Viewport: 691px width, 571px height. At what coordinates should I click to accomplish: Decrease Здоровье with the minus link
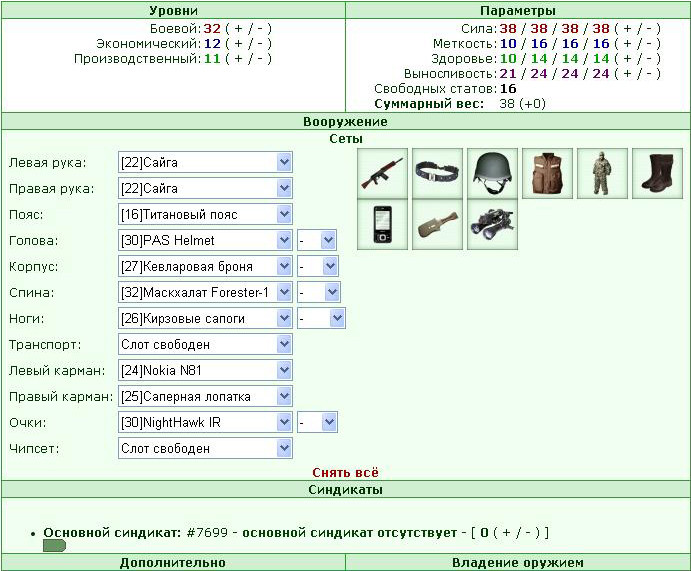[649, 59]
